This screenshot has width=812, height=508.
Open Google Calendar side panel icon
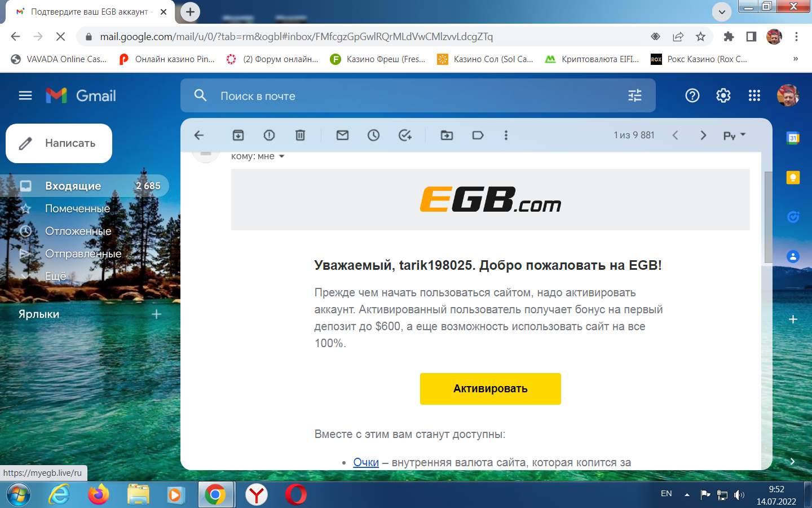click(x=793, y=138)
